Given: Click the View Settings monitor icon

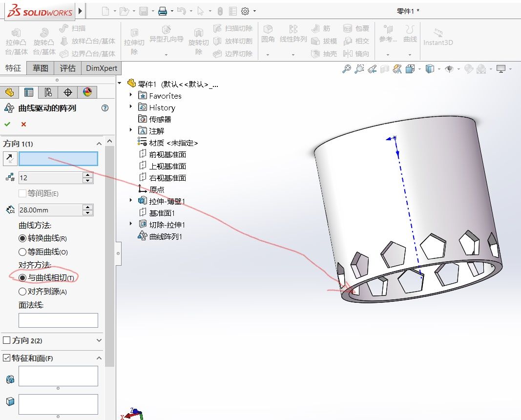Looking at the screenshot, I should point(500,69).
